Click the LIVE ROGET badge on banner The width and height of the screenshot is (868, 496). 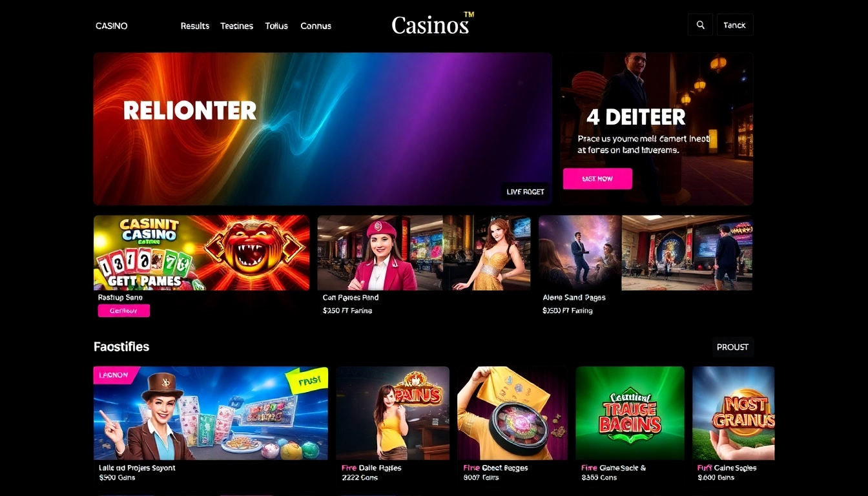point(526,191)
